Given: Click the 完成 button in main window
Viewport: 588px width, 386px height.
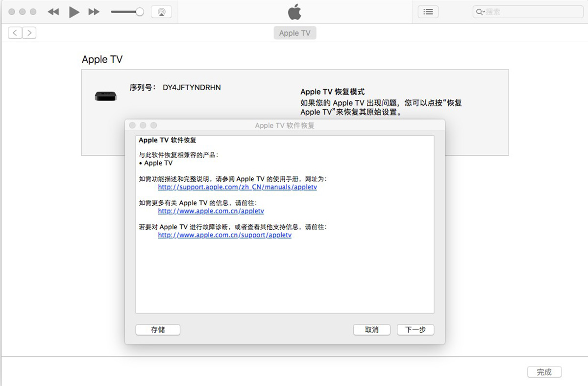Looking at the screenshot, I should click(544, 372).
